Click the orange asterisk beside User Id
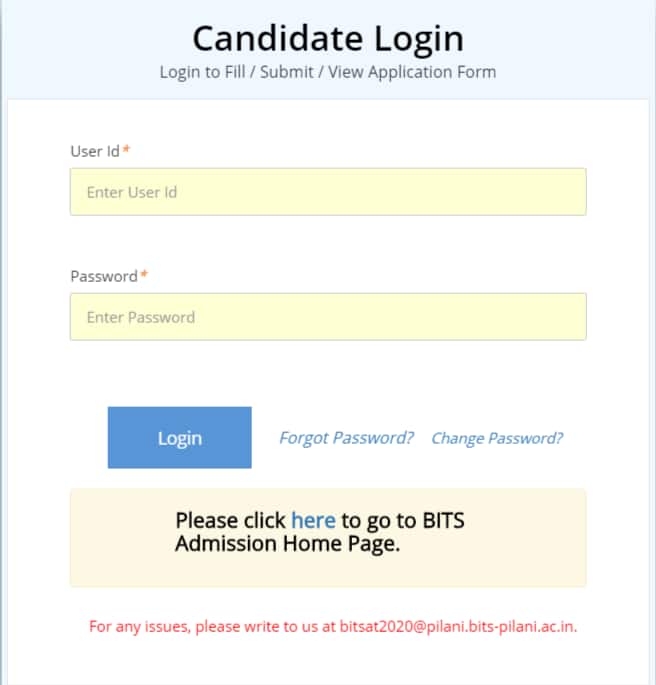This screenshot has width=656, height=685. click(126, 149)
